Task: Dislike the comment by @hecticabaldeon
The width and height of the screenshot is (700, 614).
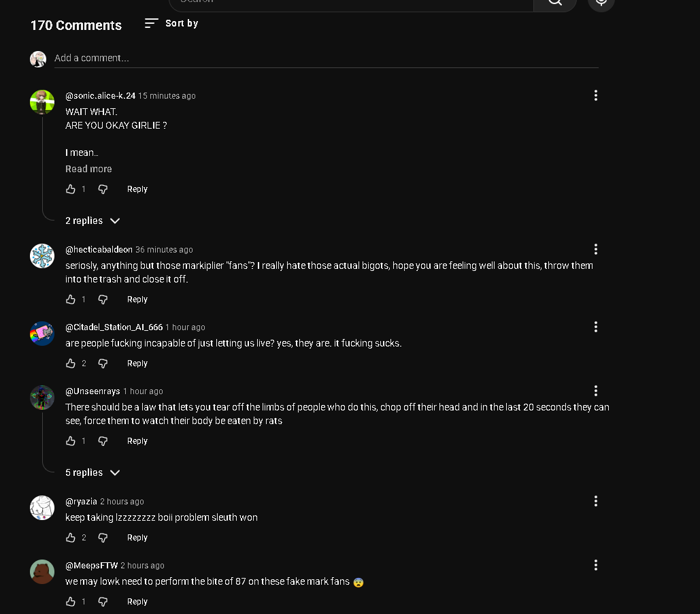Action: pyautogui.click(x=103, y=300)
